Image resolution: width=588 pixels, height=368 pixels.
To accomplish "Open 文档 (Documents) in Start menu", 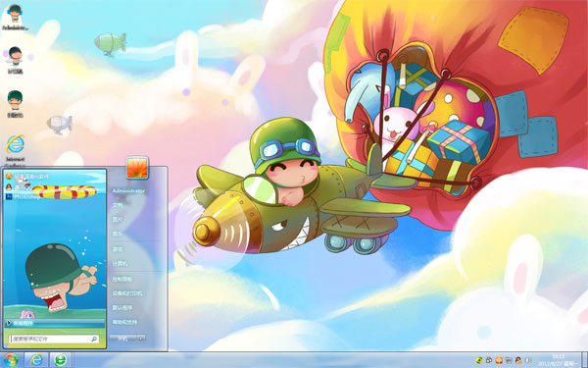I will point(118,205).
